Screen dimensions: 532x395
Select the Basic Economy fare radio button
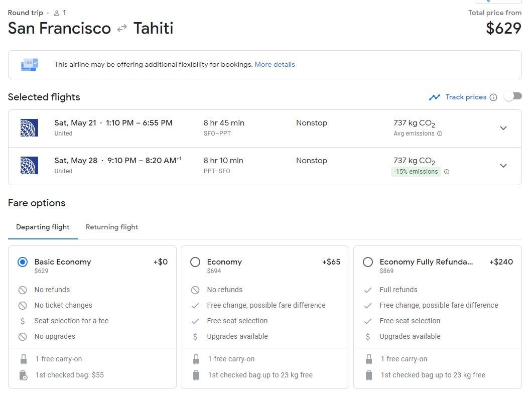click(x=23, y=262)
